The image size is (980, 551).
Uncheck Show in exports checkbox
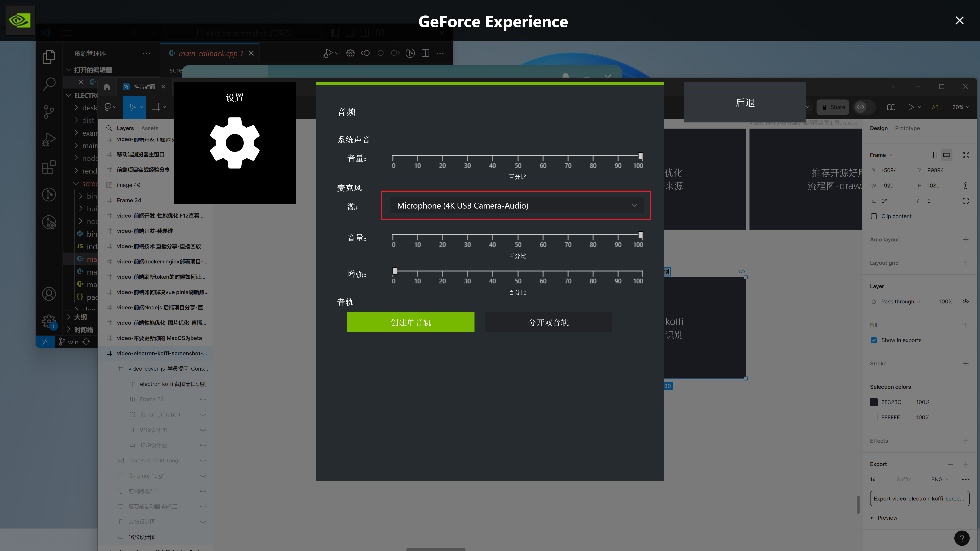[x=874, y=340]
